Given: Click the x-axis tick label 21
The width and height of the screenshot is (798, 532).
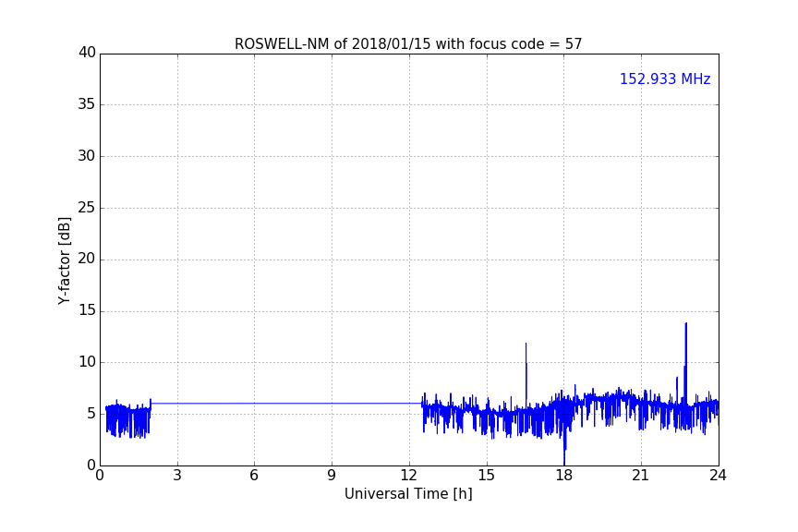Looking at the screenshot, I should pyautogui.click(x=641, y=476).
